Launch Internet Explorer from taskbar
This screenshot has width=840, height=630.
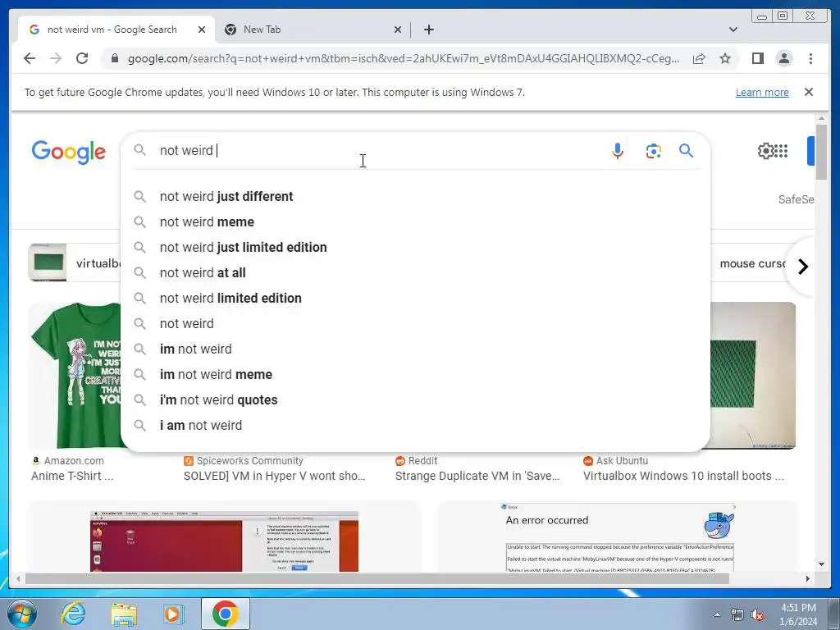pyautogui.click(x=72, y=614)
